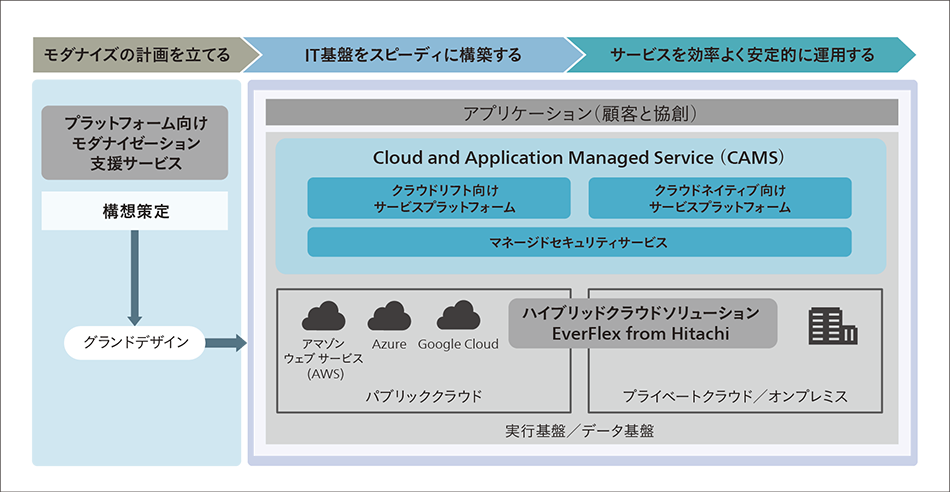950x492 pixels.
Task: Click the プライベートクラウド／オンプレミス label
Action: click(735, 397)
